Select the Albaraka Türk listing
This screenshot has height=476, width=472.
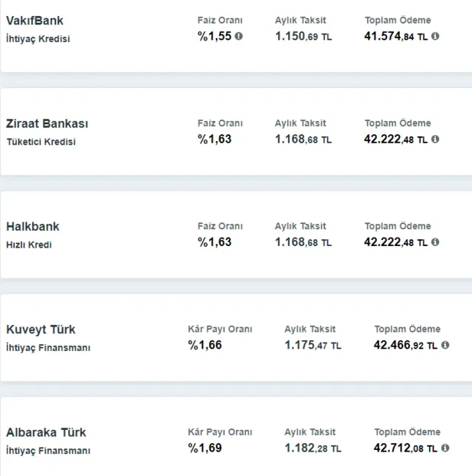click(46, 432)
